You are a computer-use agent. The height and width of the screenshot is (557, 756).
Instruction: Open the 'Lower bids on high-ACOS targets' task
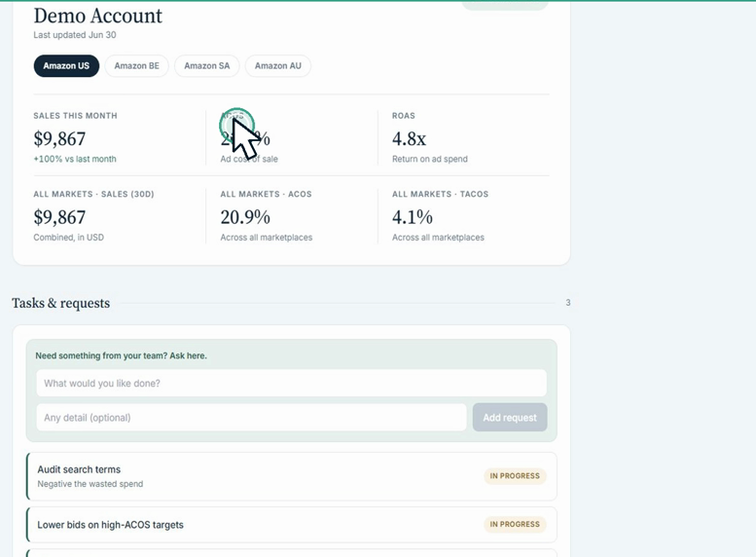point(292,525)
